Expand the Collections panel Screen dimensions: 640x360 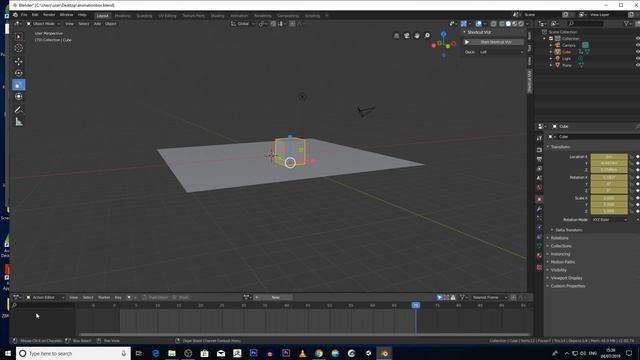(x=561, y=246)
